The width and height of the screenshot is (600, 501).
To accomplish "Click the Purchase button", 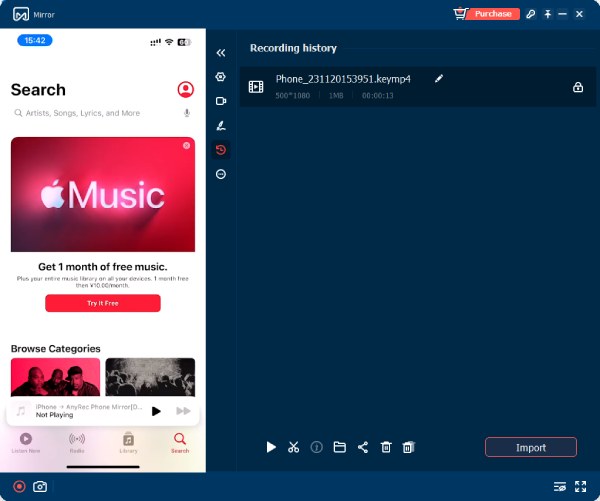I will tap(493, 14).
